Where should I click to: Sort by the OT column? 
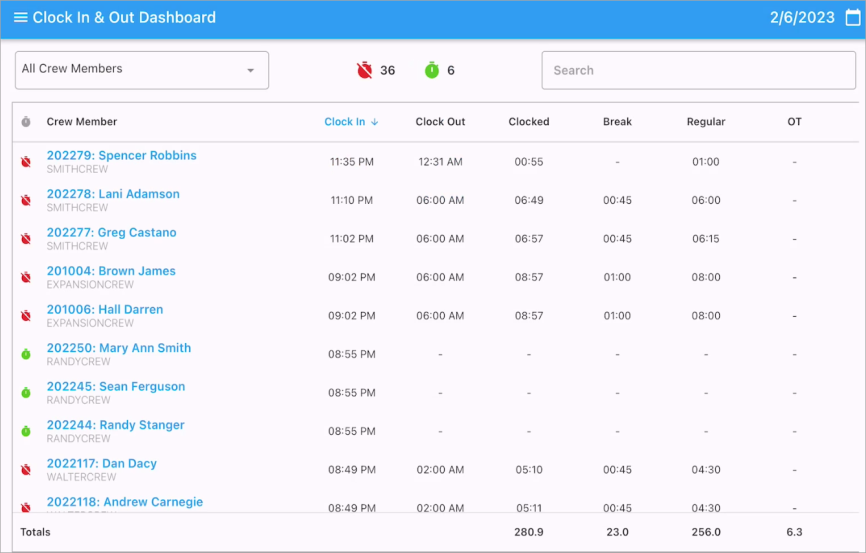(x=794, y=122)
